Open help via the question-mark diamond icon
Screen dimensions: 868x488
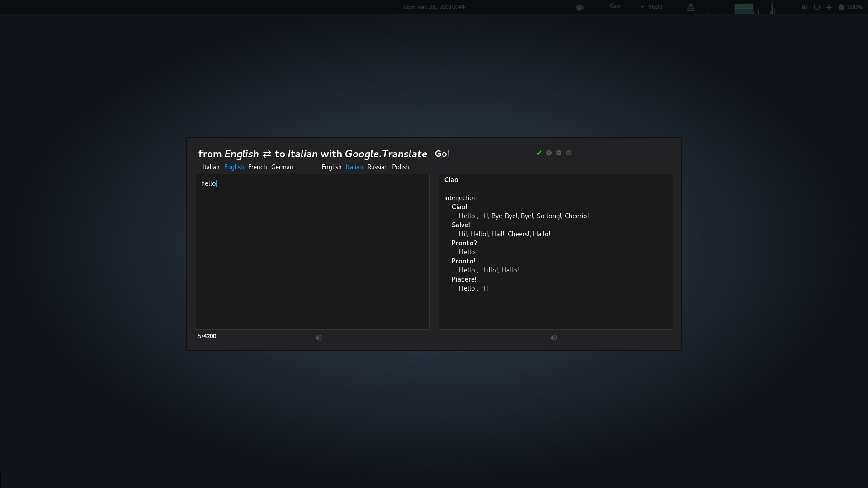pyautogui.click(x=549, y=153)
